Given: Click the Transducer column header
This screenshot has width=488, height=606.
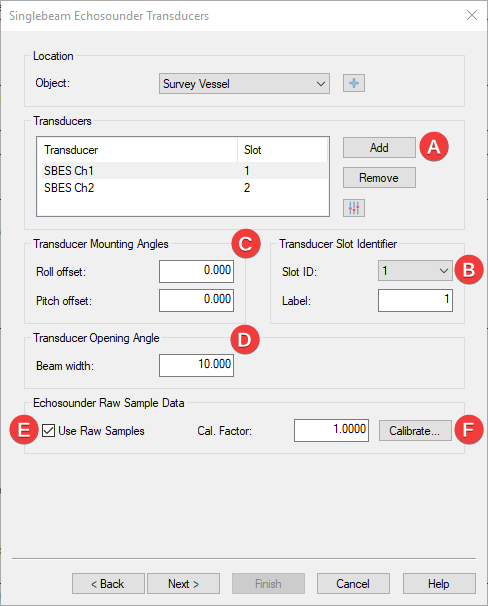Looking at the screenshot, I should pyautogui.click(x=139, y=150).
